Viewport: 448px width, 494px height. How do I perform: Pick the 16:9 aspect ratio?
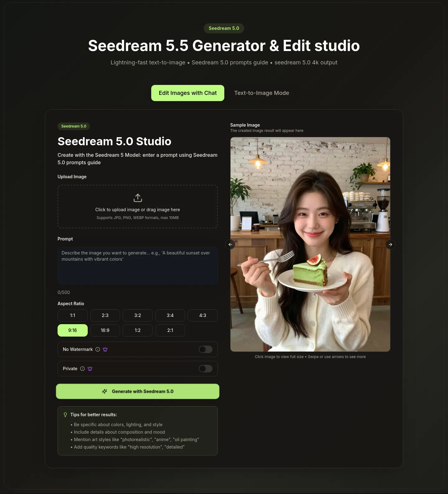click(x=105, y=330)
